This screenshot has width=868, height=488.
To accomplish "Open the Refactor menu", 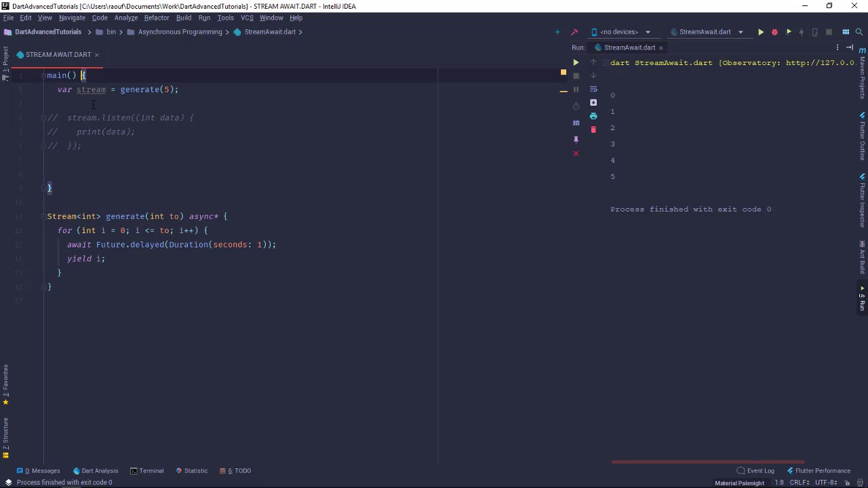I will [x=157, y=18].
